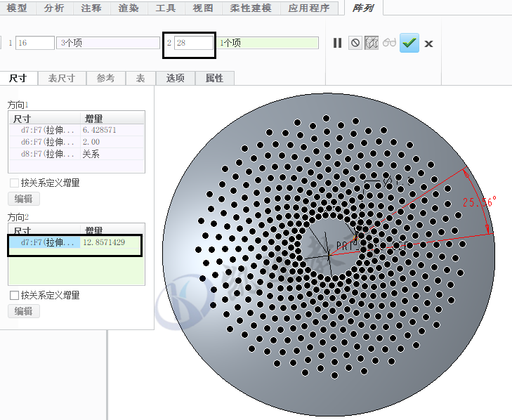
Task: Select the d8:F7 dimension row
Action: pyautogui.click(x=77, y=154)
